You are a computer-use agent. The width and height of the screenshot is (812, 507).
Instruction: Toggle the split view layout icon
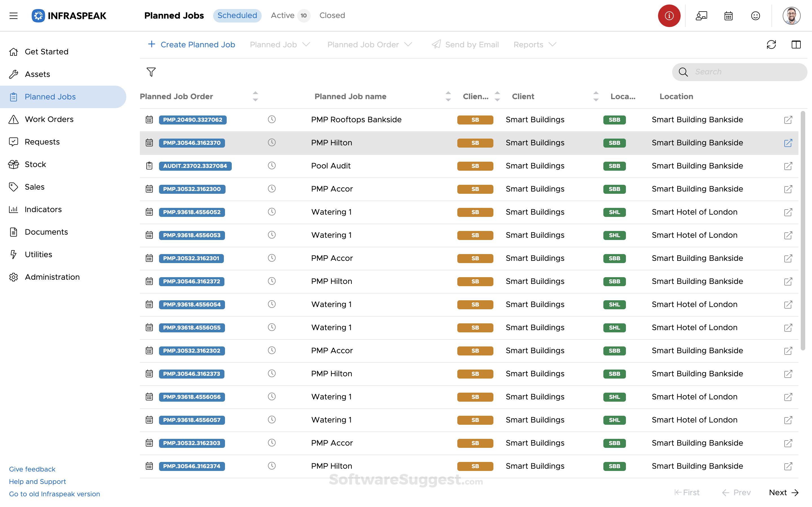click(x=796, y=44)
